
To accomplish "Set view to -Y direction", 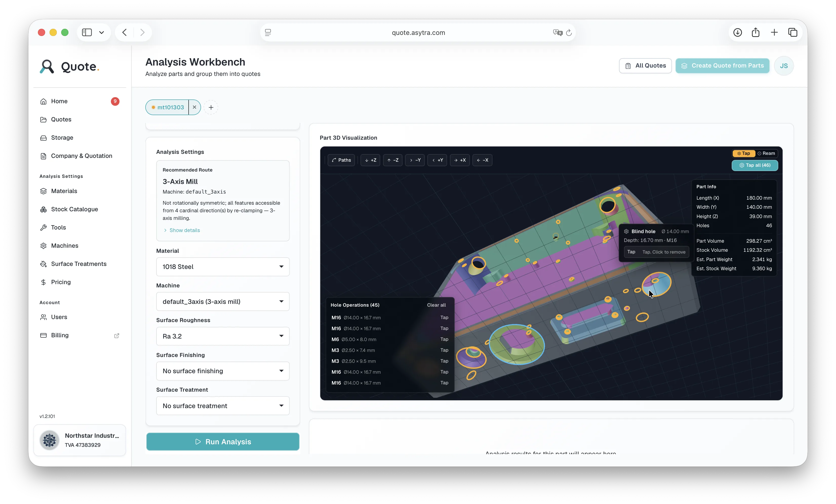I will tap(415, 160).
